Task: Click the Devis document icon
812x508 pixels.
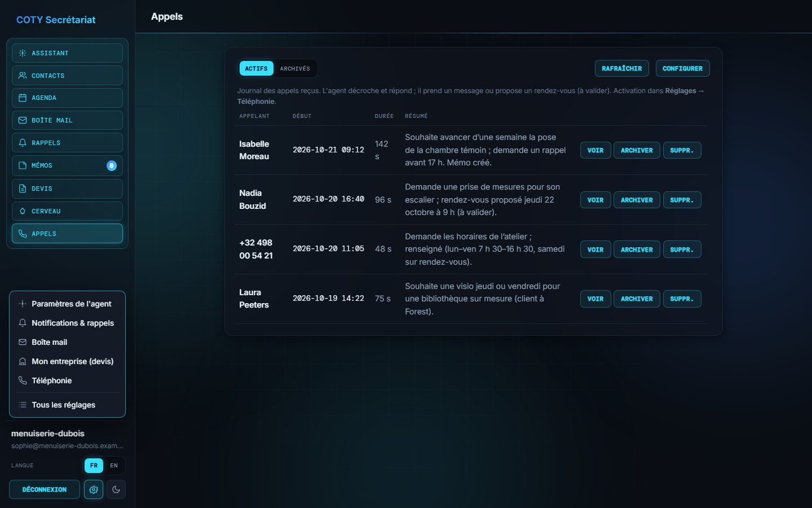Action: (23, 189)
